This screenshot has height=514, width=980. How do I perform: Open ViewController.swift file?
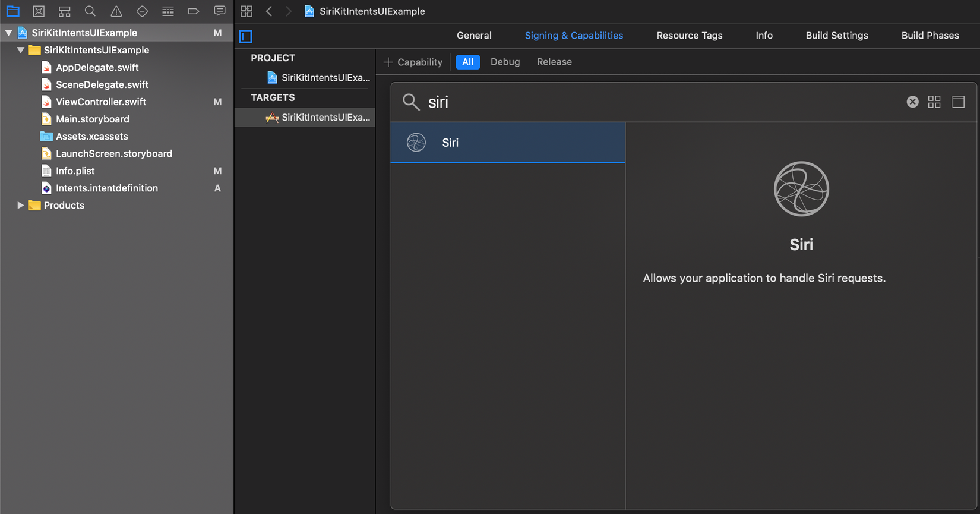[100, 102]
